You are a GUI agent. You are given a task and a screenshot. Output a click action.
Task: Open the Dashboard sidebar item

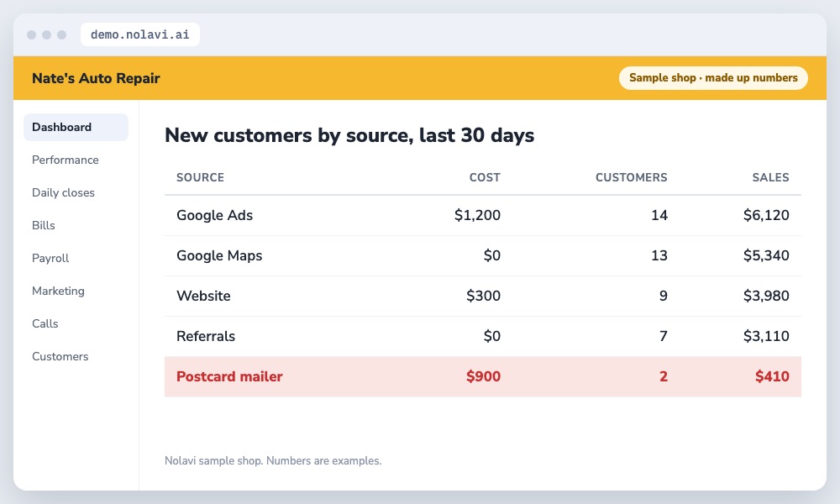pos(76,127)
